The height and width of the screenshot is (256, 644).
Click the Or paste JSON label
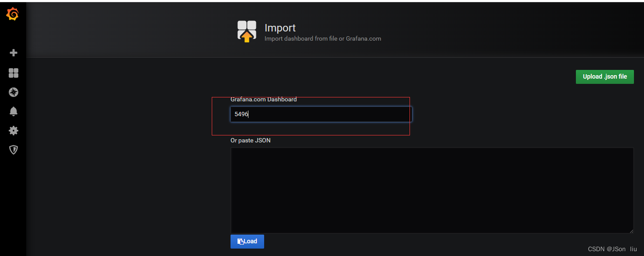(x=251, y=140)
